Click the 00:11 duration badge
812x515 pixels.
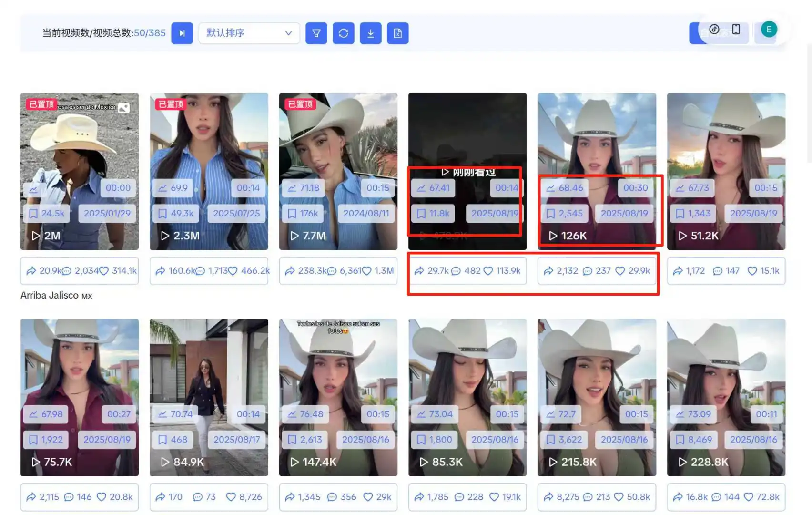(766, 414)
